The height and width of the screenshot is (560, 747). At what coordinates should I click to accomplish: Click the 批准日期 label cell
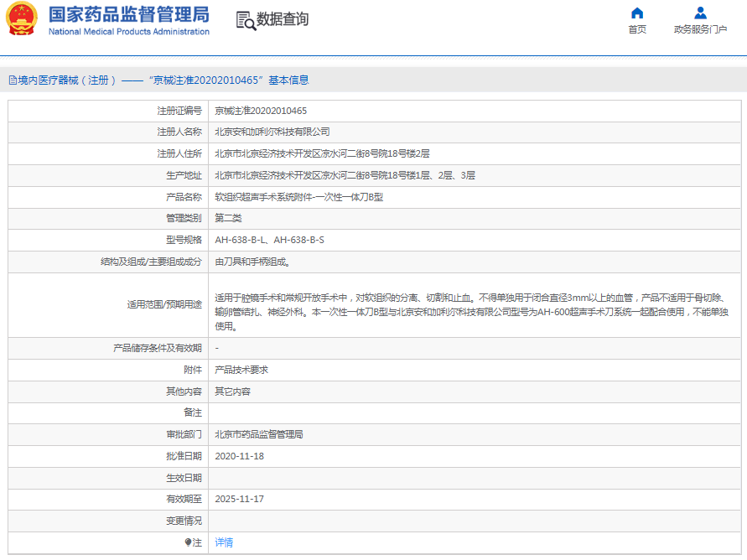(x=108, y=456)
